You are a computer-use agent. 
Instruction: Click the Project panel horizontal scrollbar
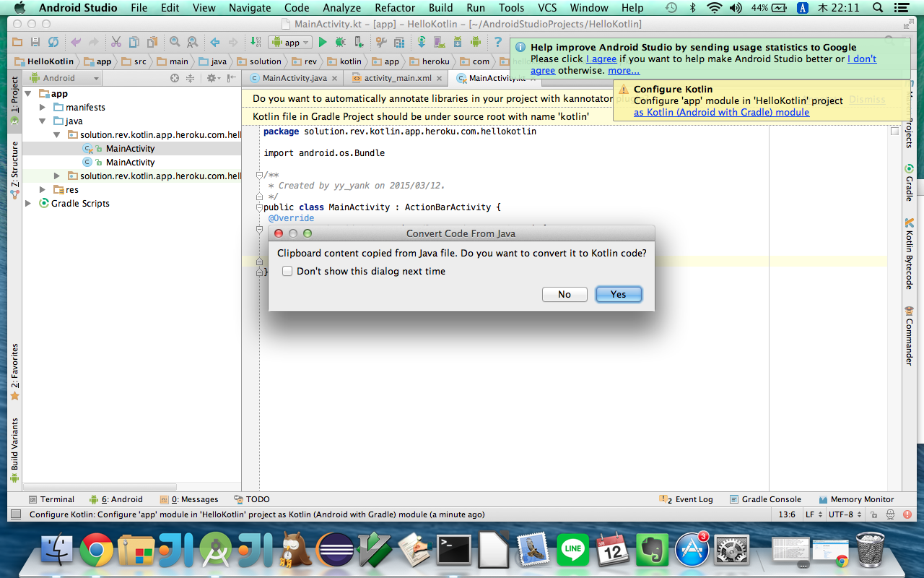point(100,486)
